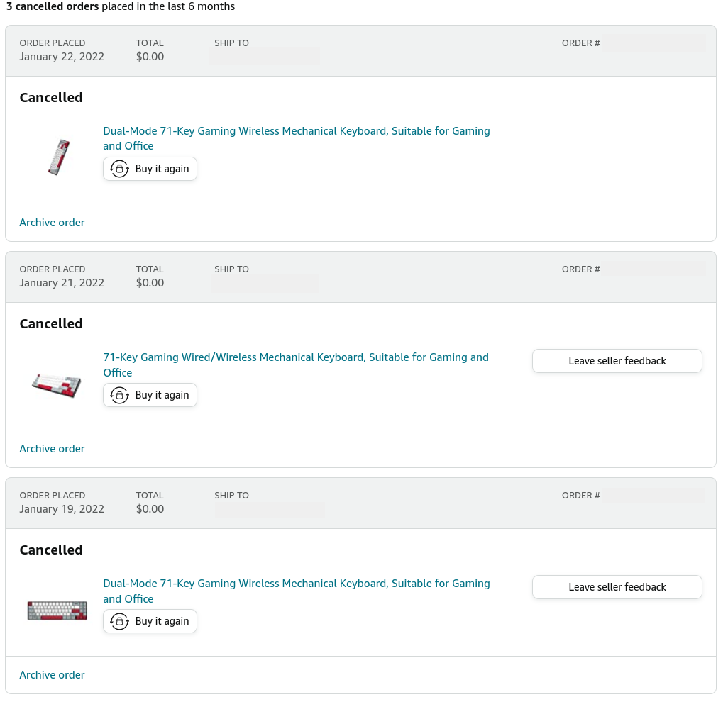The width and height of the screenshot is (728, 702).
Task: Click the Ship To name of January 21 order
Action: point(265,284)
